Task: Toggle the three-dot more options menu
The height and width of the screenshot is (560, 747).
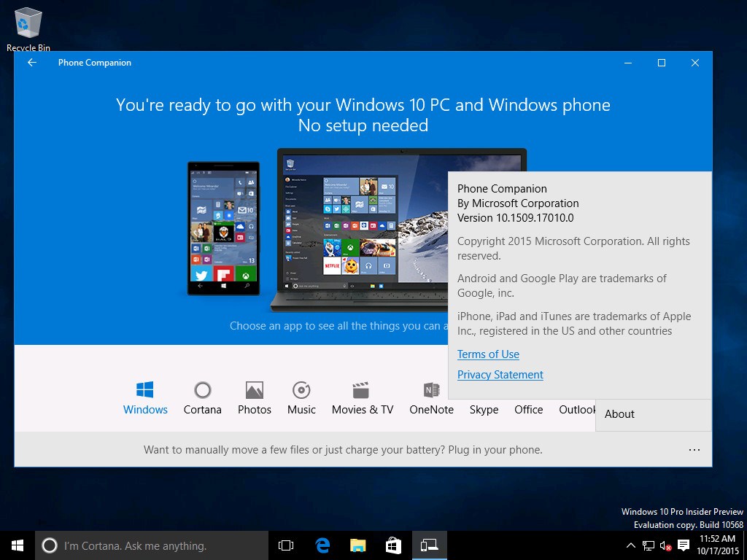Action: pyautogui.click(x=694, y=450)
